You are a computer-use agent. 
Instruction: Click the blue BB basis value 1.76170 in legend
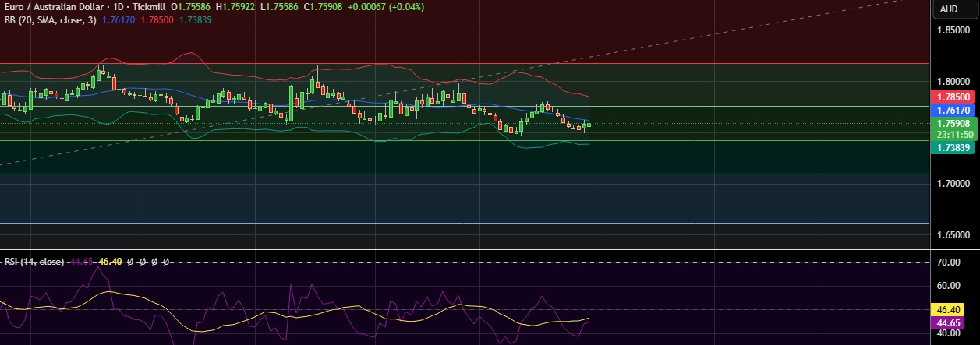[x=119, y=19]
